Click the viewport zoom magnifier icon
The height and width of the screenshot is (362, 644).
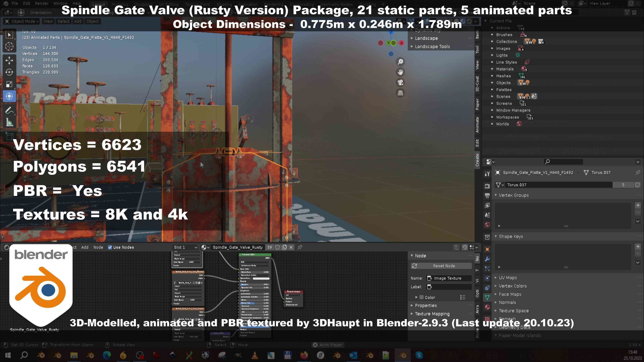tap(400, 62)
